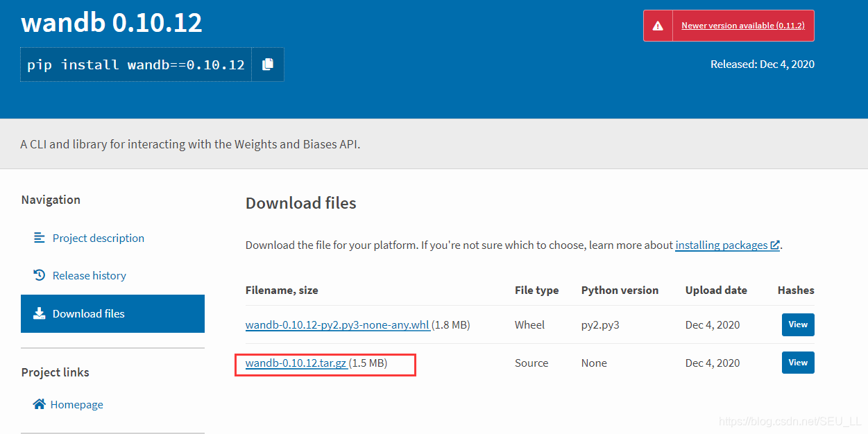868x434 pixels.
Task: Open the Homepage project link
Action: click(x=77, y=404)
